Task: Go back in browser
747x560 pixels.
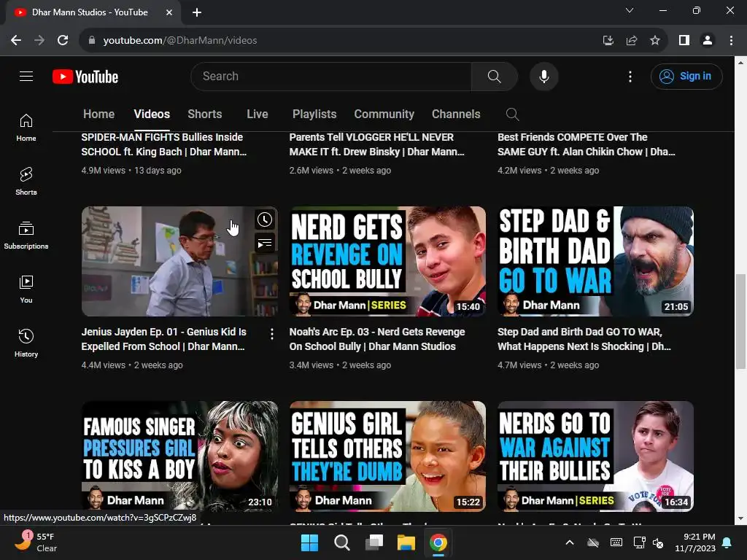Action: (16, 41)
